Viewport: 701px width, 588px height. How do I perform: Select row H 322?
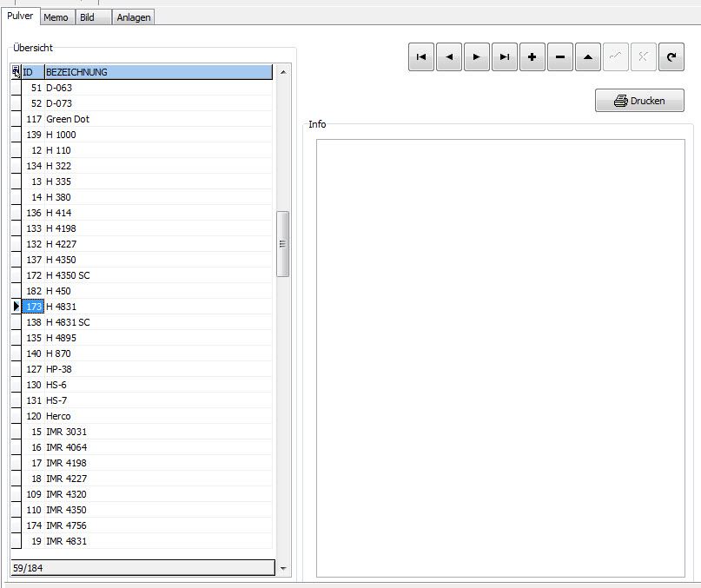click(x=142, y=166)
